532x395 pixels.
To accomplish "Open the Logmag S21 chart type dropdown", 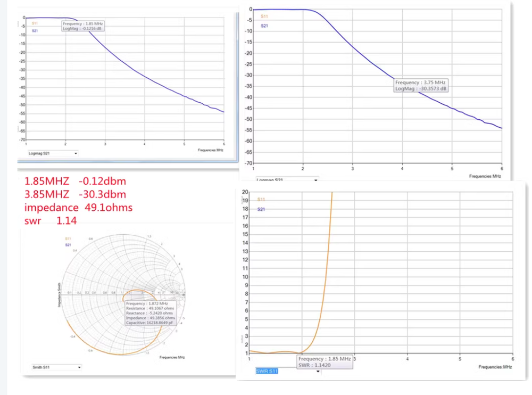I will [x=53, y=153].
